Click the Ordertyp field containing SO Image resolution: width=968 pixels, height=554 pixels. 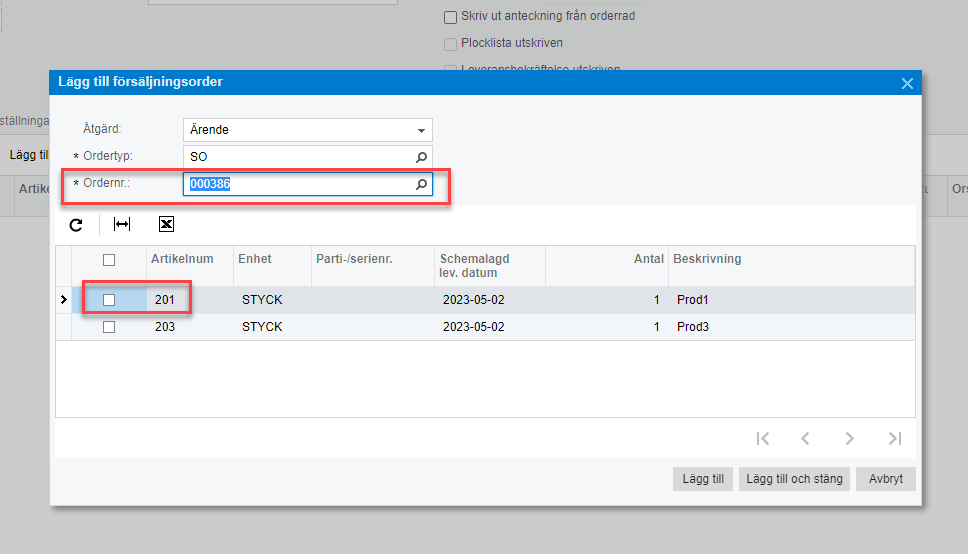[x=307, y=157]
